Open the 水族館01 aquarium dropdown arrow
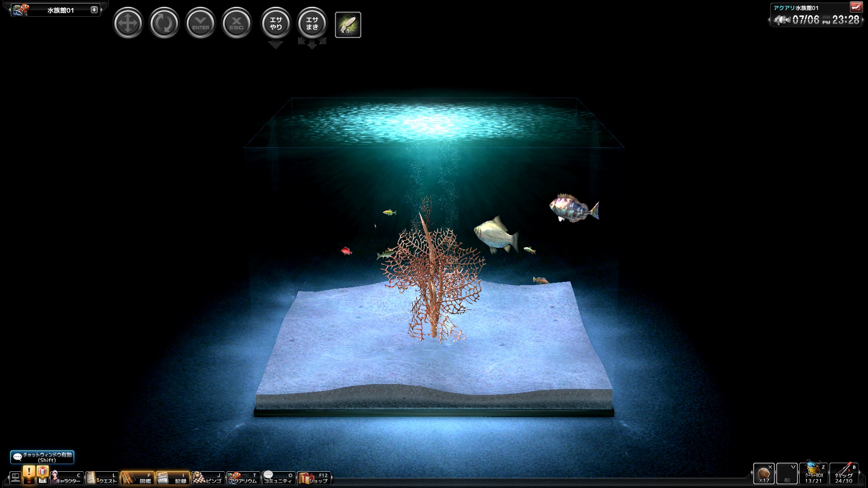Viewport: 868px width, 488px height. 94,10
